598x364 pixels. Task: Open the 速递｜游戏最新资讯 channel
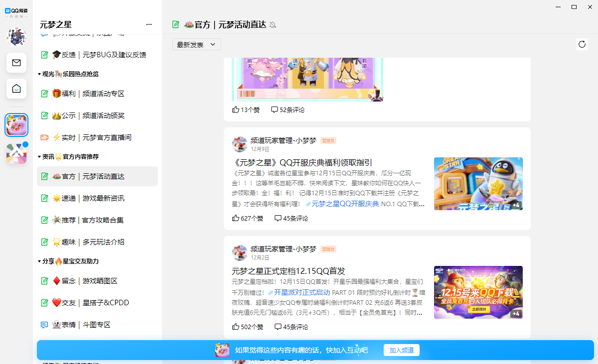pos(97,198)
